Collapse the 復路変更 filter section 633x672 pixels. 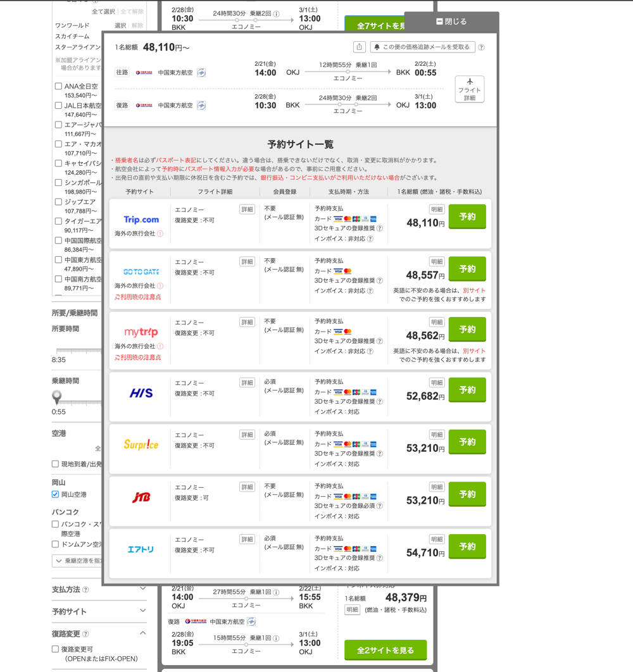coord(142,633)
